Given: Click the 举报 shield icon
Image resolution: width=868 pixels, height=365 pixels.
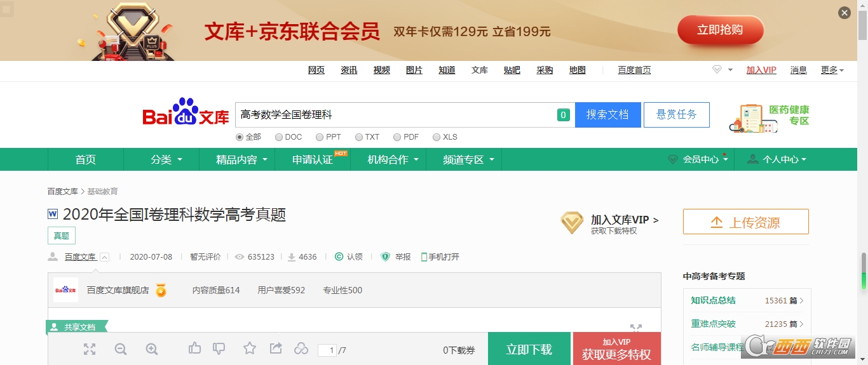Looking at the screenshot, I should (x=385, y=257).
